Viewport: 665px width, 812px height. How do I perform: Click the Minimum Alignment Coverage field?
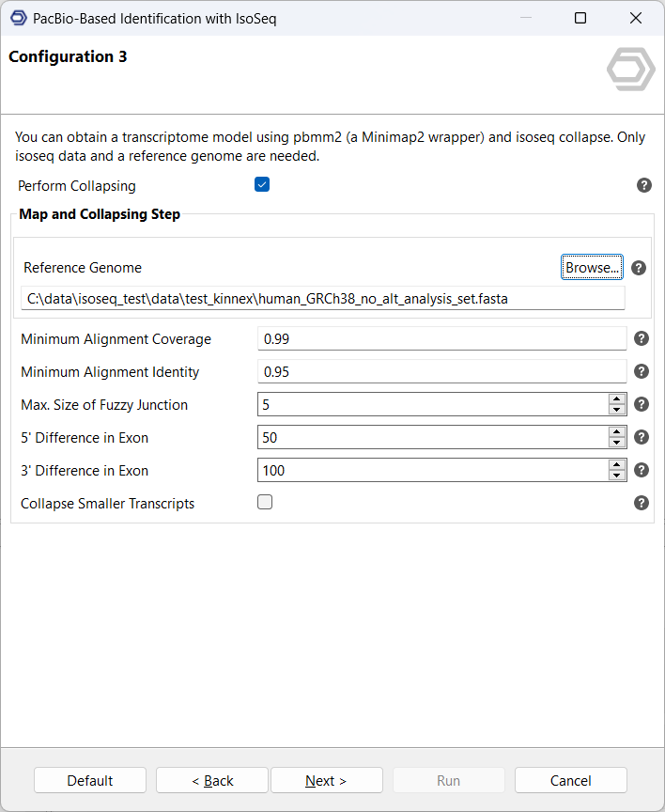coord(441,338)
